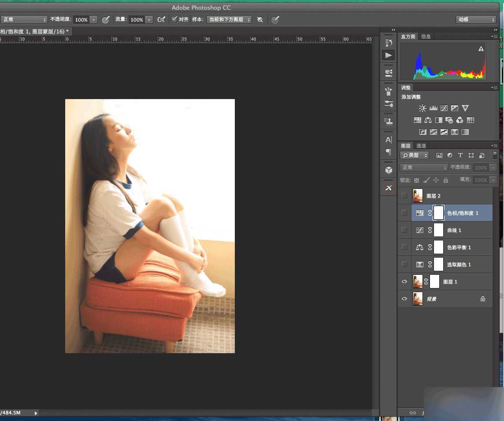This screenshot has width=504, height=421.
Task: Uncheck the 对齐 checkbox
Action: (174, 19)
